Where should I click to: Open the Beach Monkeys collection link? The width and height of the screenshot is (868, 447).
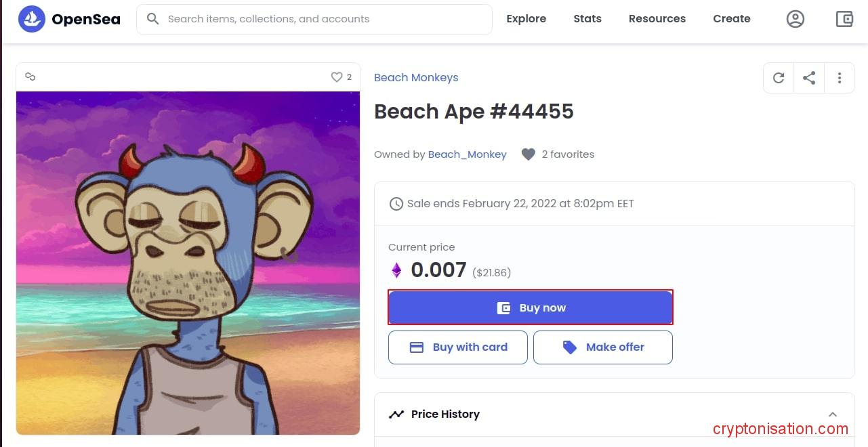[x=416, y=77]
